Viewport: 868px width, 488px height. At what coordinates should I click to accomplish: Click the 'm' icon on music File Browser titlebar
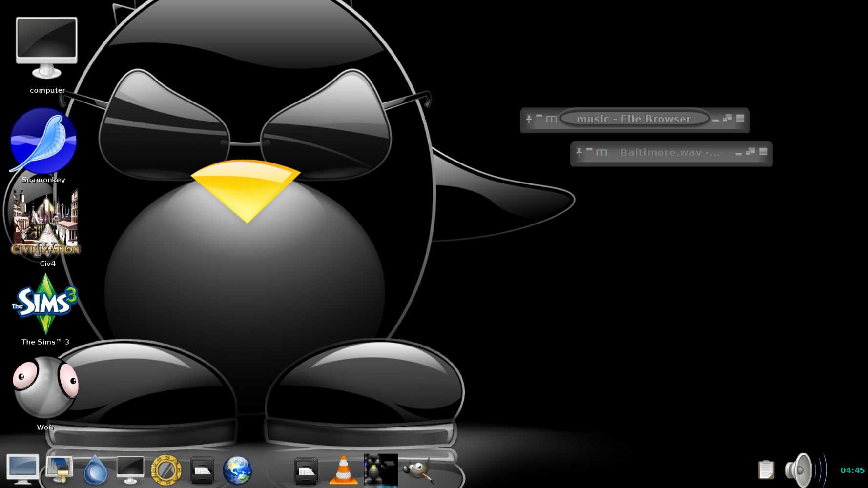click(x=551, y=119)
